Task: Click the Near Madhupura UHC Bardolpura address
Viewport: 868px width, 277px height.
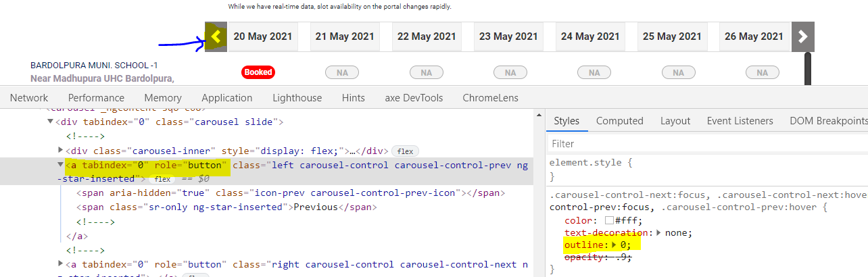Action: click(102, 79)
